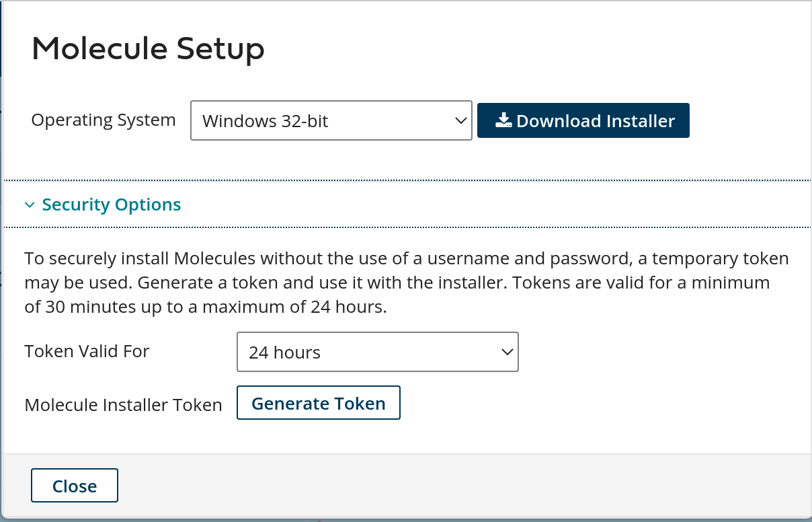Image resolution: width=812 pixels, height=522 pixels.
Task: Open the Operating System dropdown
Action: (x=331, y=120)
